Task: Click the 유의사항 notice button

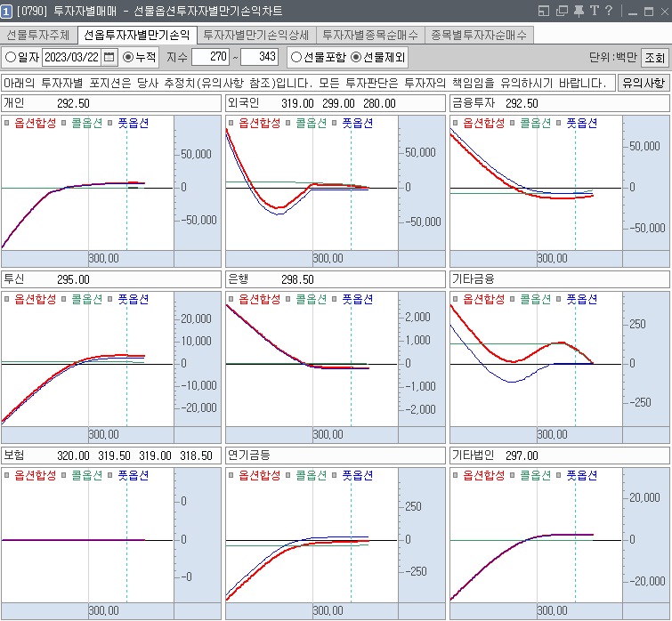Action: 643,82
